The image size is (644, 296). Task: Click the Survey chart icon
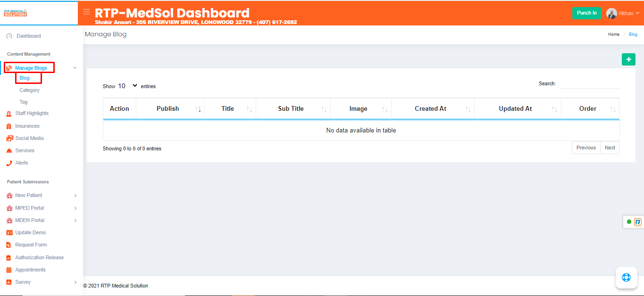pos(9,282)
